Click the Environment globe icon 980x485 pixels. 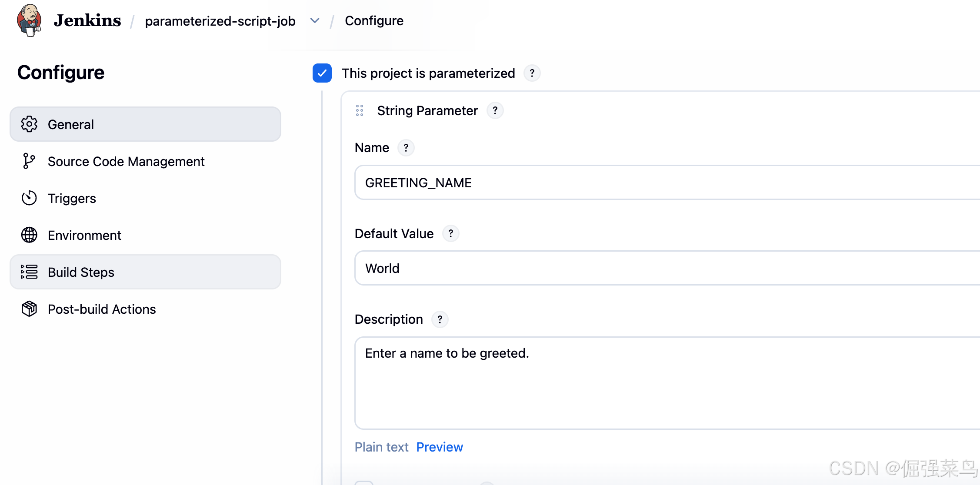[29, 235]
